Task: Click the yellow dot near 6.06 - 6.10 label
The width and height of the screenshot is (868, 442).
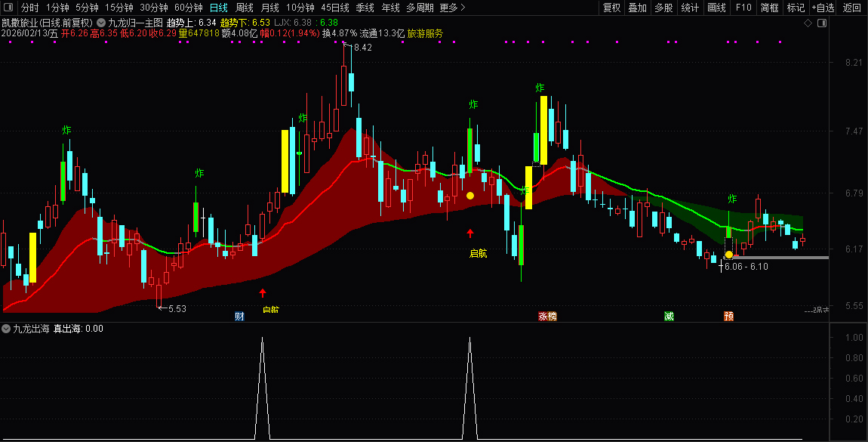Action: coord(729,255)
